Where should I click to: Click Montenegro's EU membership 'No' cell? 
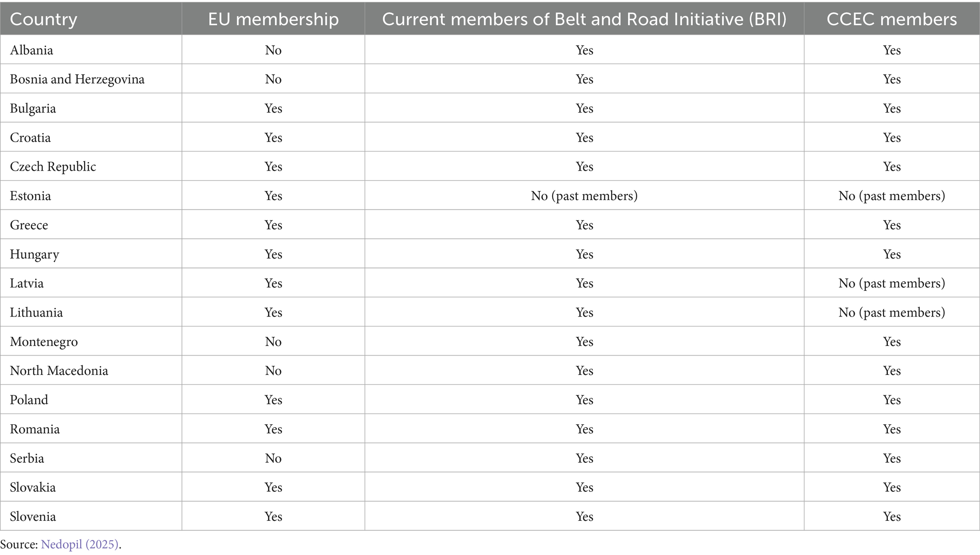273,342
